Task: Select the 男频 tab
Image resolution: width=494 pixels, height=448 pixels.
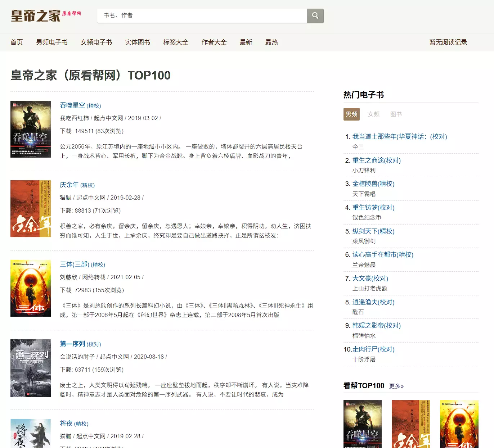Action: pyautogui.click(x=351, y=114)
